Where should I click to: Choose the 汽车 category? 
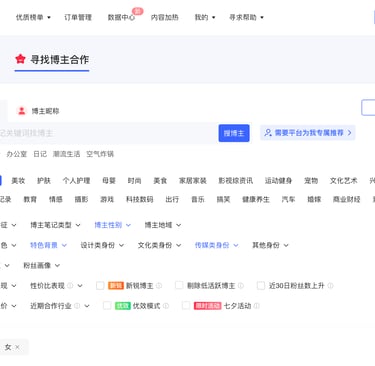tap(288, 199)
